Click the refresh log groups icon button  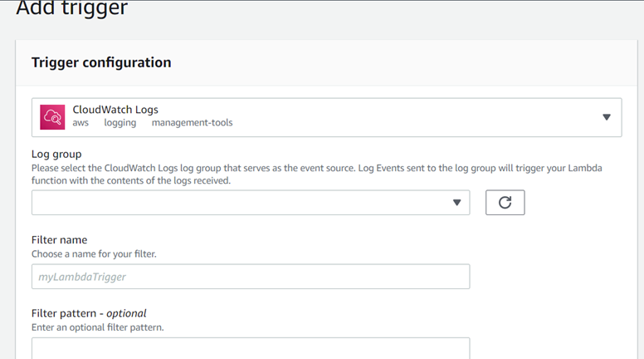pyautogui.click(x=505, y=203)
